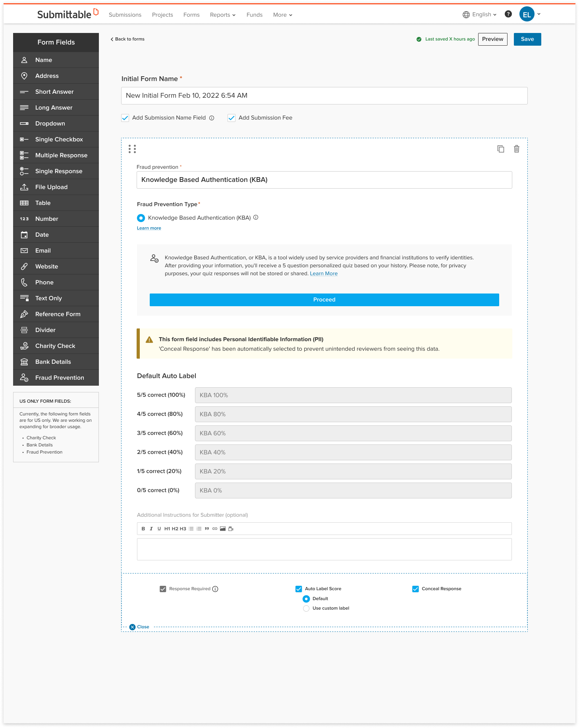Add a Text Only field
Viewport: 579px width, 728px height.
click(x=56, y=298)
